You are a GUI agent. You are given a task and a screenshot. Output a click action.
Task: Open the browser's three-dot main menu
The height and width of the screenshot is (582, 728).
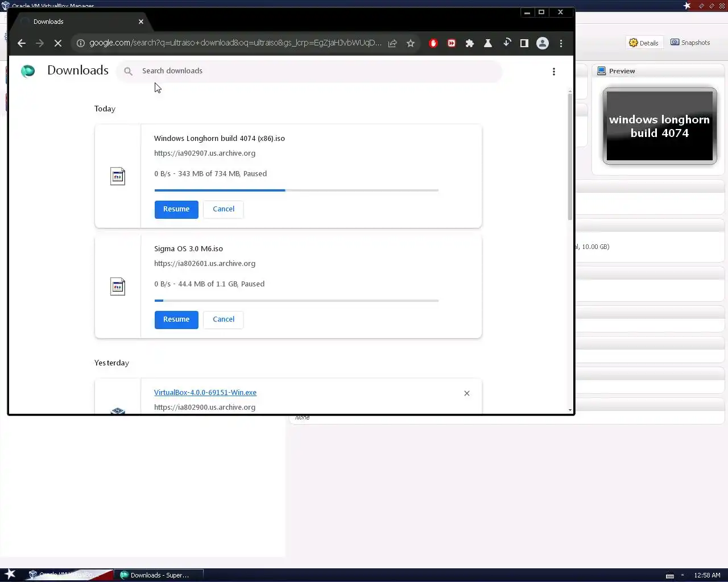pyautogui.click(x=561, y=43)
